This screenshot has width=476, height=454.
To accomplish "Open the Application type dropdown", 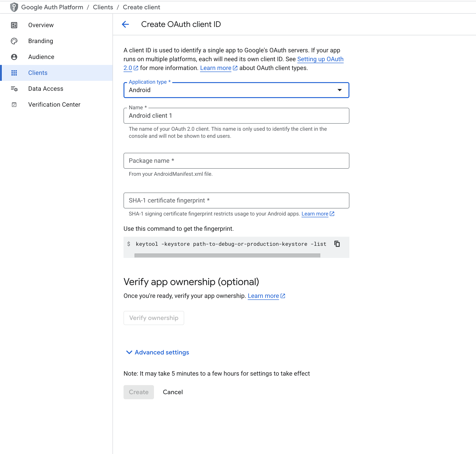I will pos(236,90).
